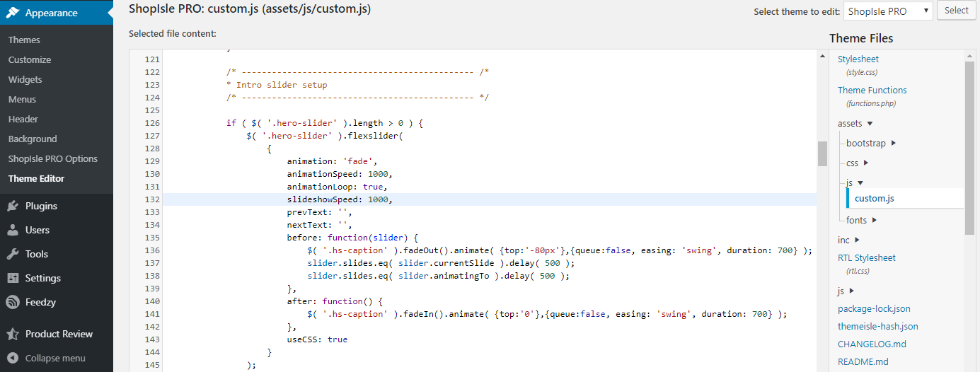Open the Stylesheet file link
Screen dimensions: 980x372
click(x=858, y=59)
